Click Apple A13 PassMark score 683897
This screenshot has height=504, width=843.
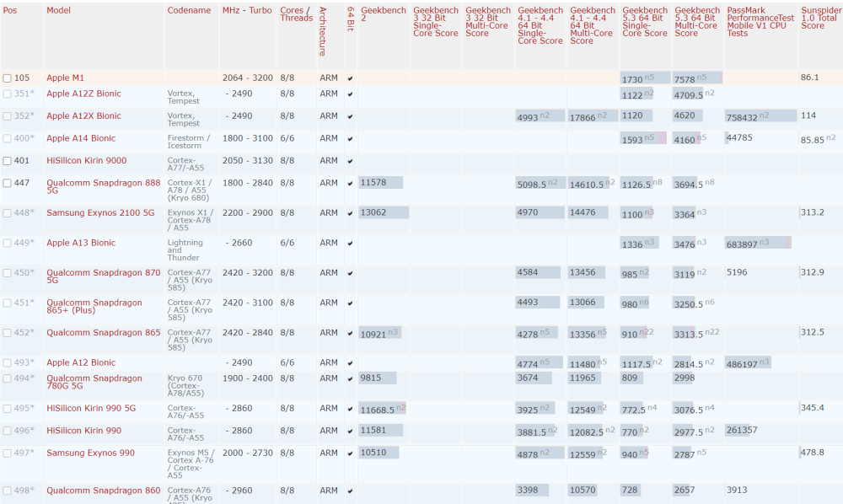(x=742, y=244)
